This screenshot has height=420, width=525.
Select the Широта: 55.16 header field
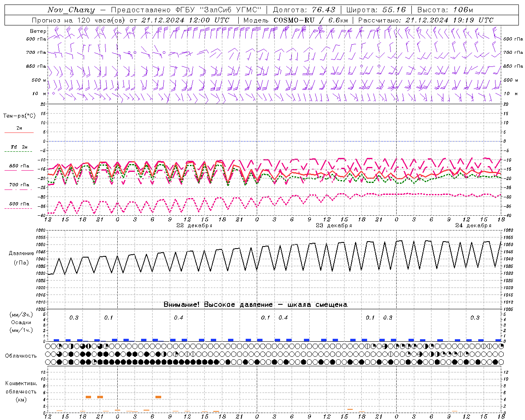pyautogui.click(x=376, y=10)
